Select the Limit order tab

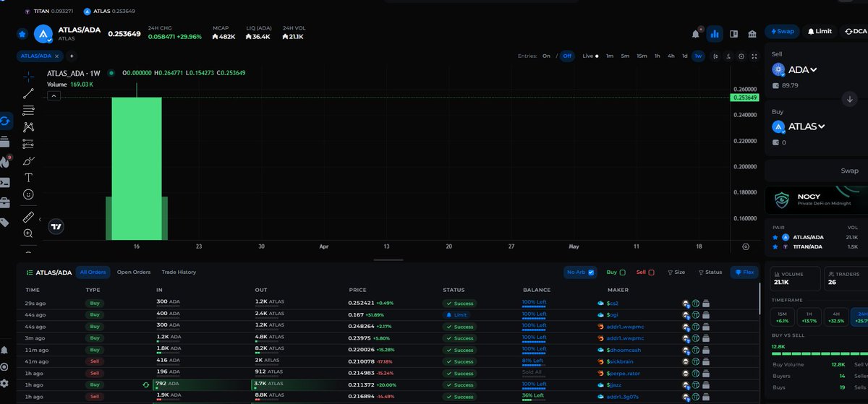(x=820, y=31)
